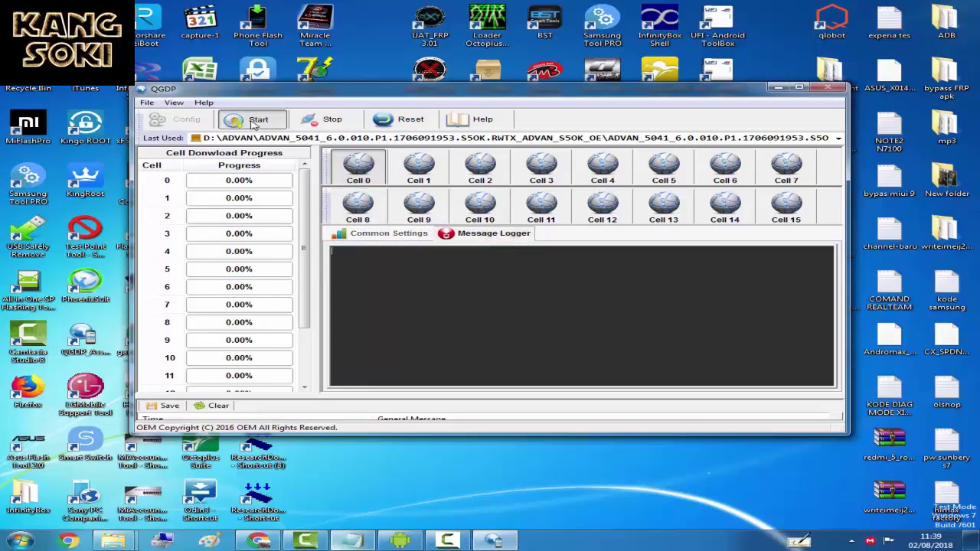Select Cell 12 device icon
980x551 pixels.
point(603,207)
